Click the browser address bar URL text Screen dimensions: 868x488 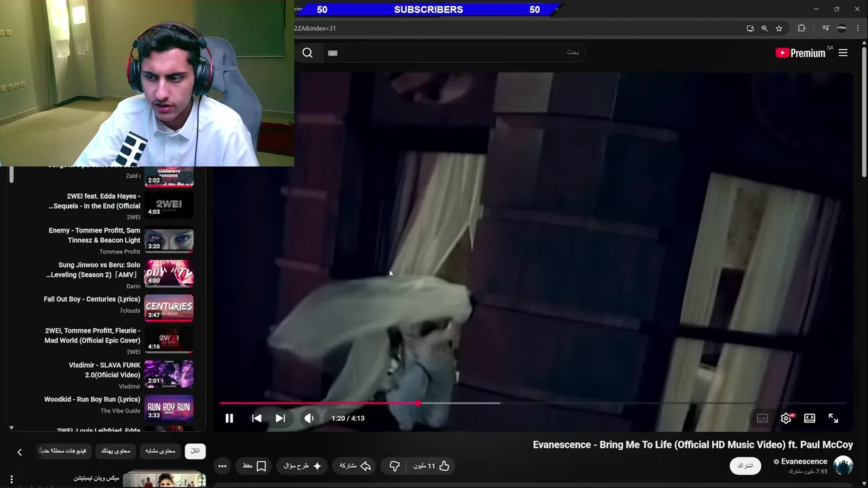315,28
